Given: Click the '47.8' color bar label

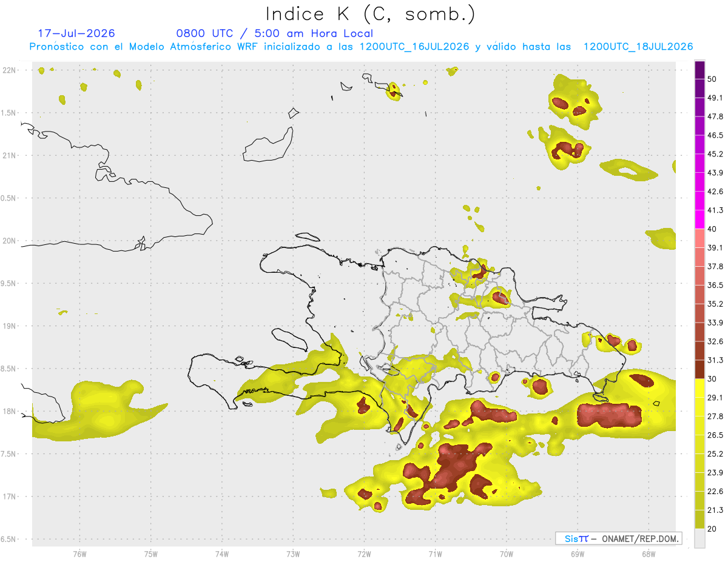Looking at the screenshot, I should tap(715, 117).
